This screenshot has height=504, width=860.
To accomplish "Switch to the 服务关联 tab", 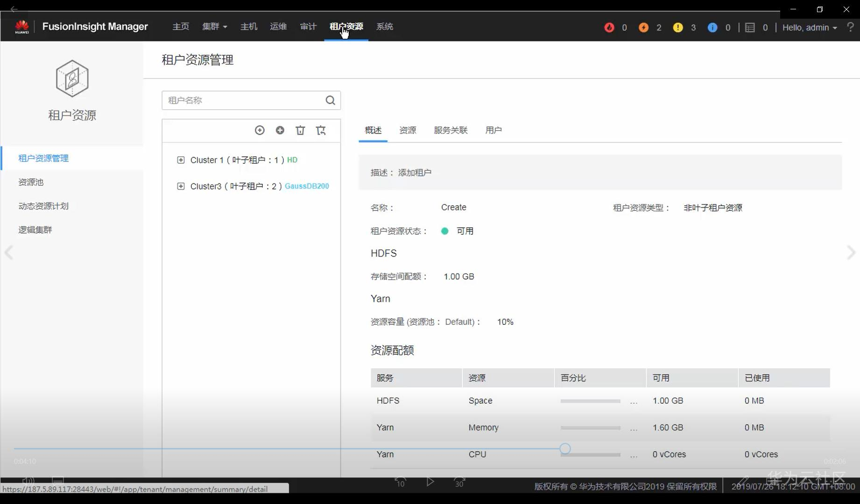I will coord(451,130).
